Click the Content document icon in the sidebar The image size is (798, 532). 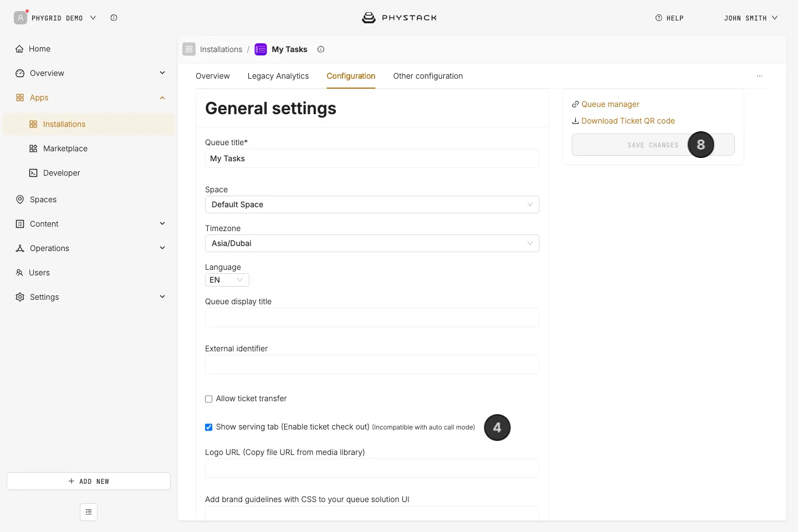point(20,224)
